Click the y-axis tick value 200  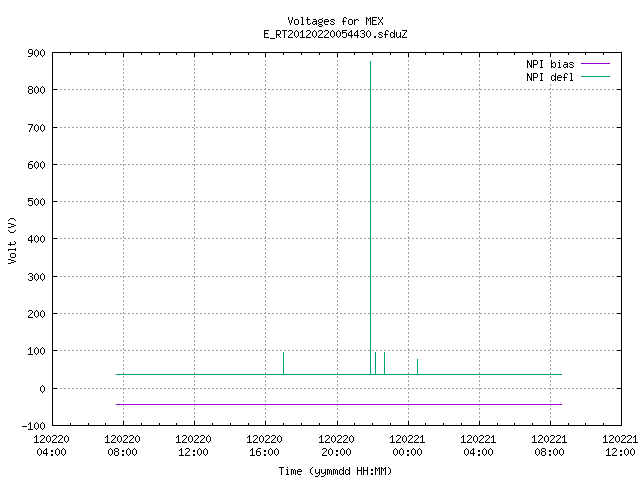coord(36,314)
